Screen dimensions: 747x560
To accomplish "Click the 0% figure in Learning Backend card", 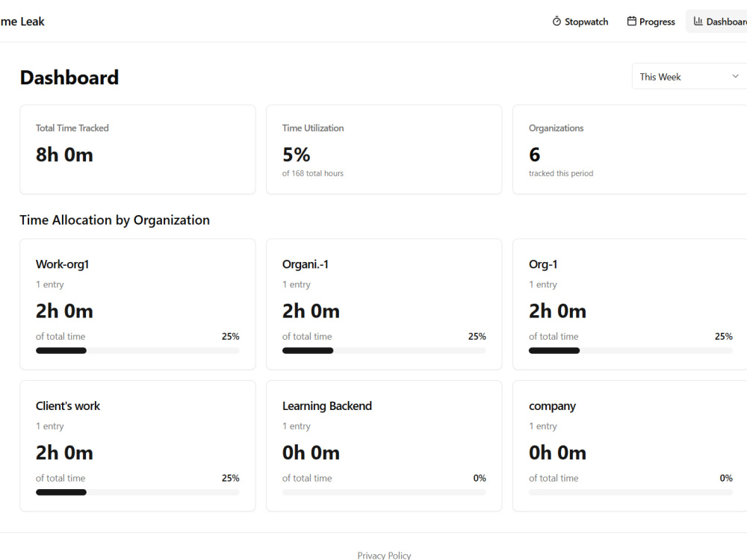I will click(480, 478).
